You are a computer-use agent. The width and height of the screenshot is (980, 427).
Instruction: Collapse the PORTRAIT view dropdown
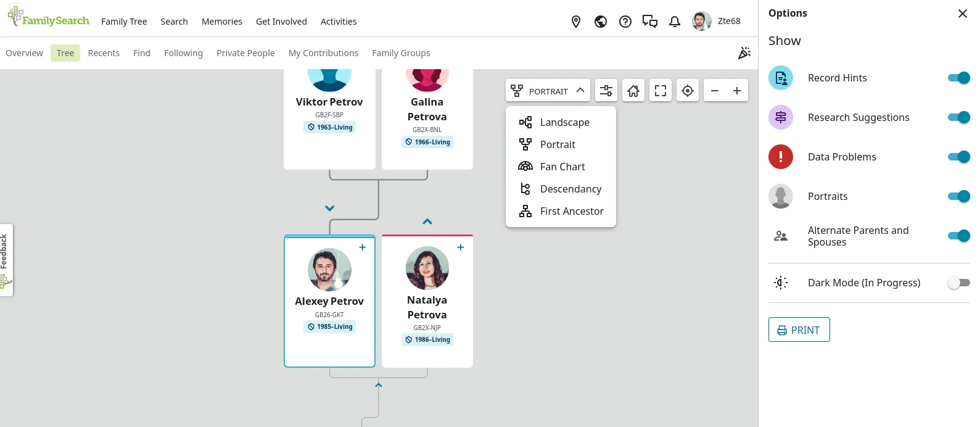click(x=548, y=91)
